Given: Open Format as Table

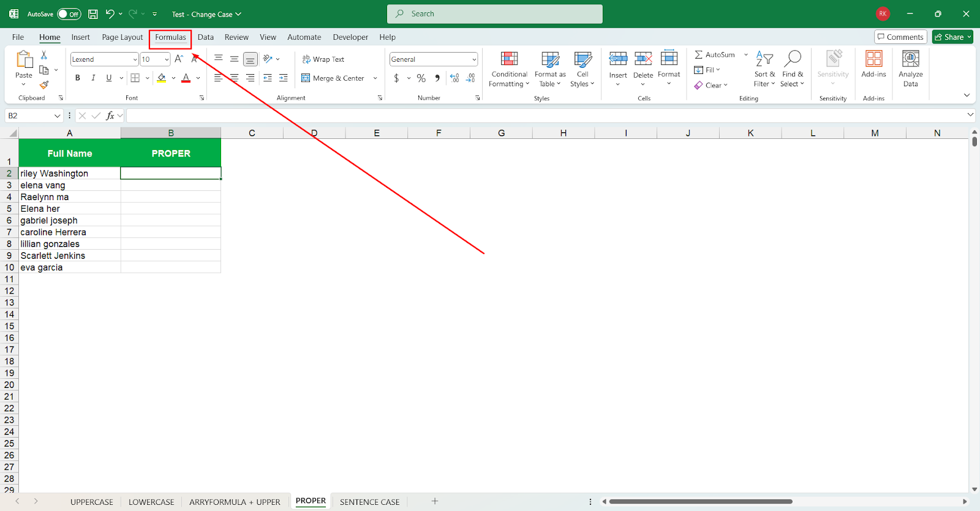Looking at the screenshot, I should [550, 69].
